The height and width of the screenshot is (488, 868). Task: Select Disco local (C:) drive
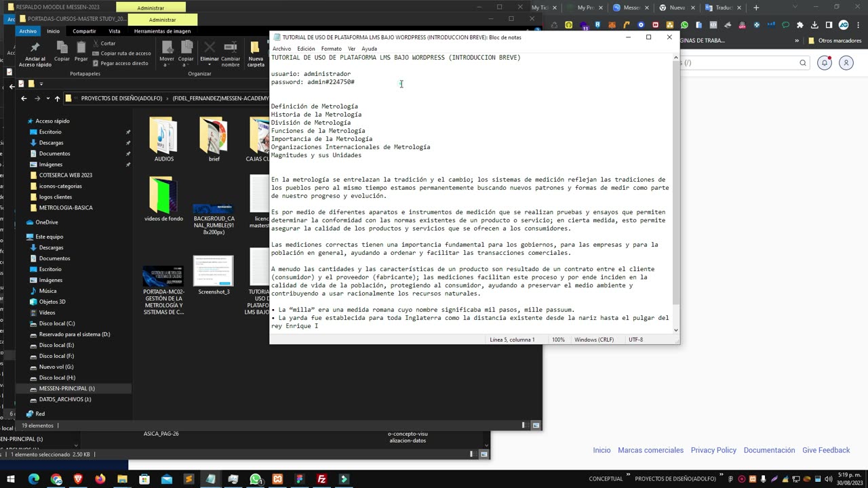[57, 323]
